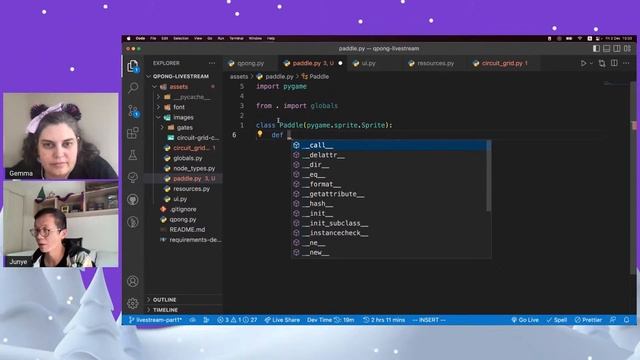Viewport: 640px width, 360px height.
Task: Select __init__ from autocomplete list
Action: [x=391, y=213]
